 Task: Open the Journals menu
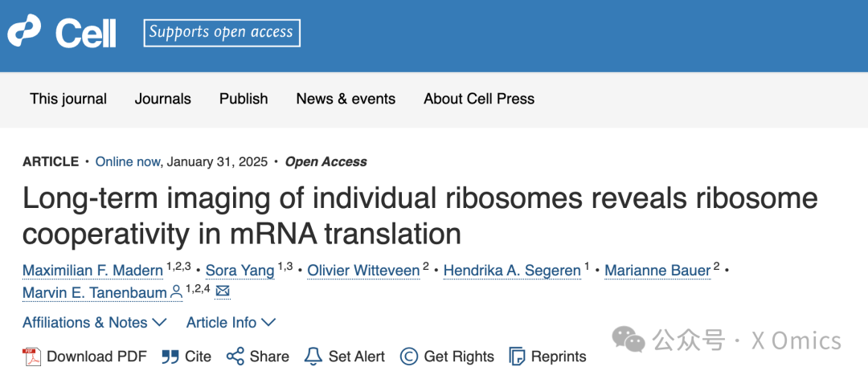click(x=163, y=99)
